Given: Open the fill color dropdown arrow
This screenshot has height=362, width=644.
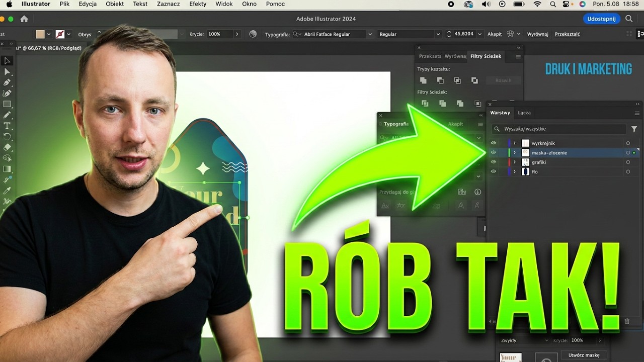Looking at the screenshot, I should [49, 34].
